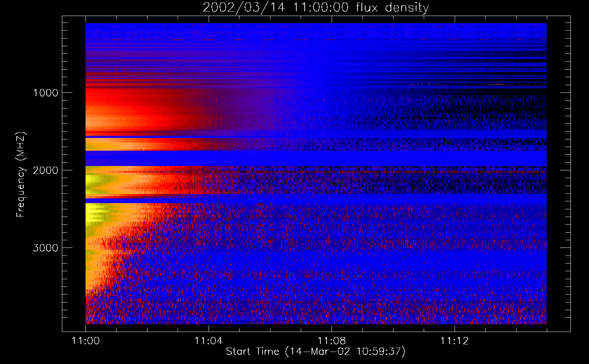Screen dimensions: 589x364
Task: Click the 'Start Time (14-Mar-02 10:59:37)' label
Action: click(x=316, y=352)
